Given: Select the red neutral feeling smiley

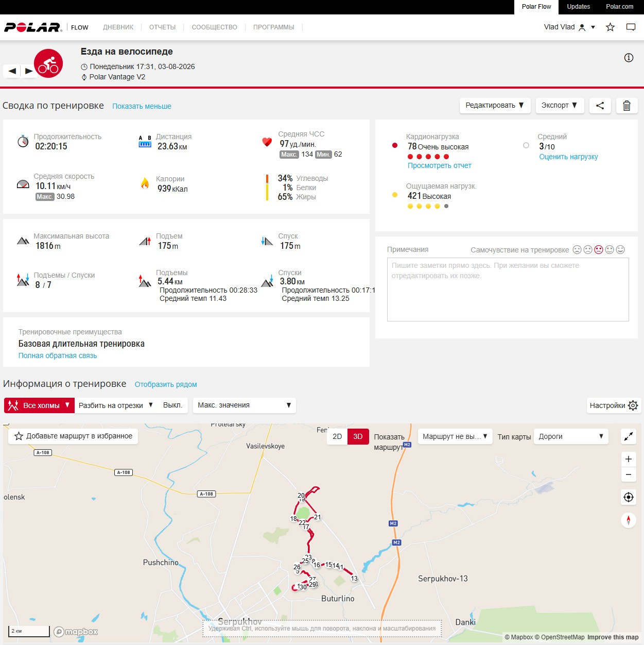Looking at the screenshot, I should click(599, 250).
